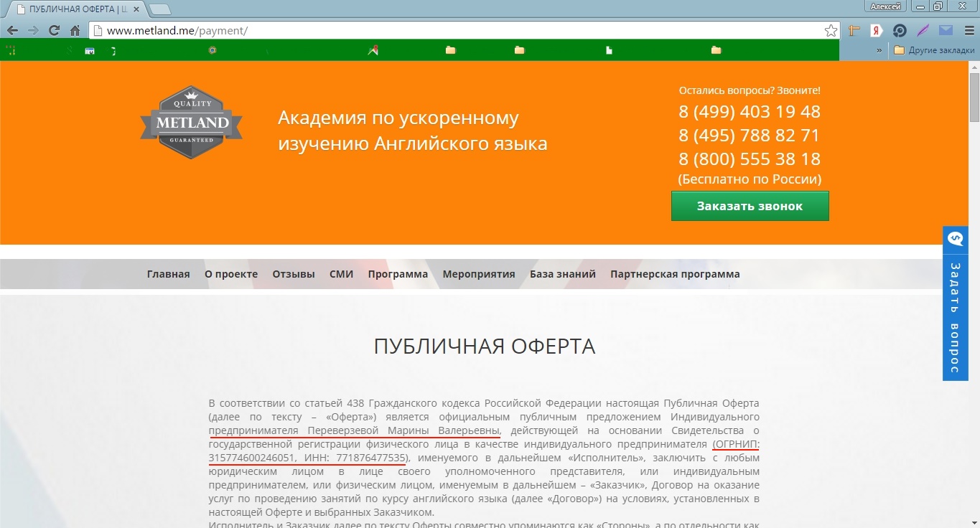The width and height of the screenshot is (980, 528).
Task: Click the Остались вопросы? Звоните! text
Action: coord(750,90)
